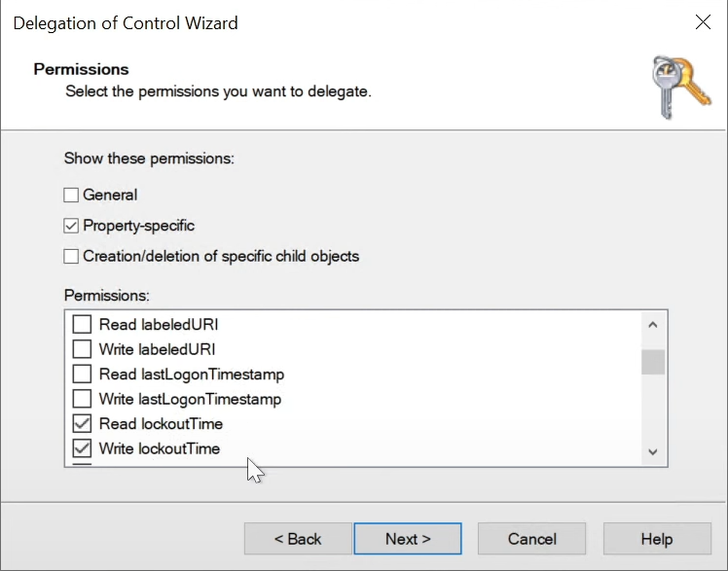Uncheck Write lockoutTime permission
The image size is (728, 571).
tap(82, 448)
